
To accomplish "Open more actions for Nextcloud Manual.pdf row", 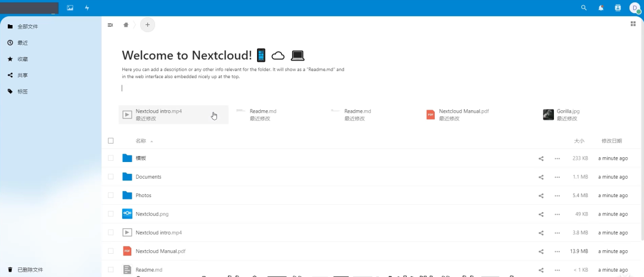I will 558,251.
